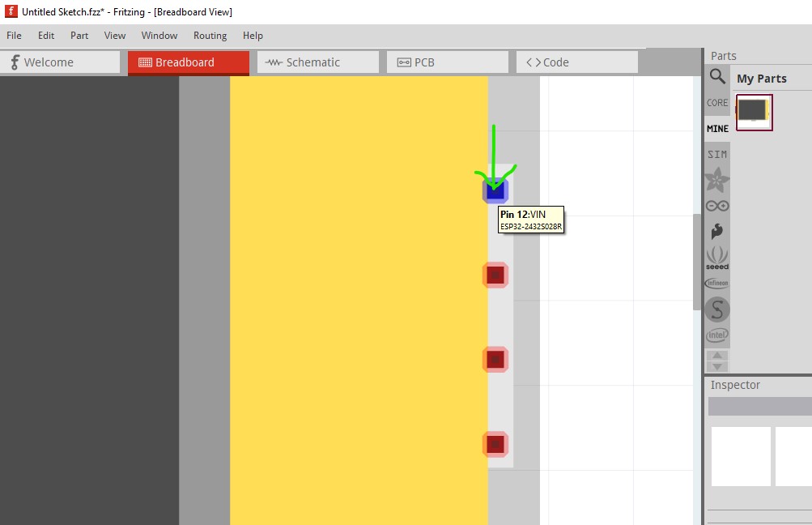Open the SIM parts bin
Screen dimensions: 812x525
click(x=717, y=154)
